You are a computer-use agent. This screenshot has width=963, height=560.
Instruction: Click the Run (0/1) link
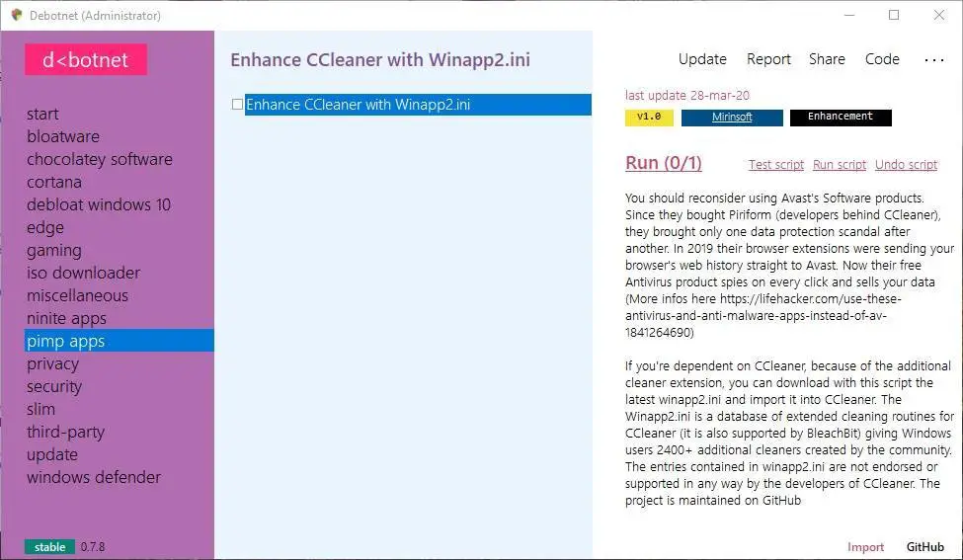[x=664, y=163]
